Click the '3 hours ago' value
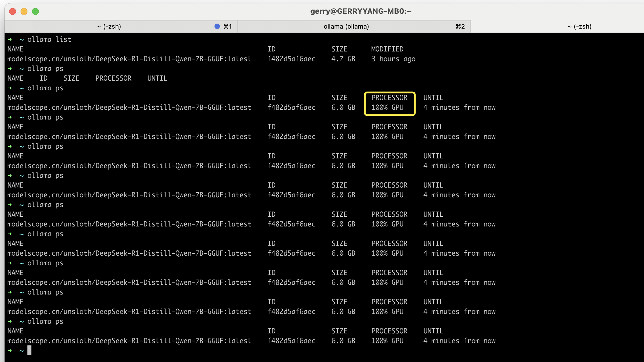The height and width of the screenshot is (362, 644). (393, 59)
